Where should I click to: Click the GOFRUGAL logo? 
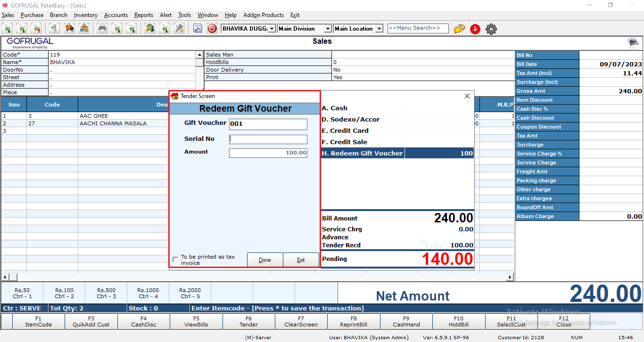coord(30,43)
